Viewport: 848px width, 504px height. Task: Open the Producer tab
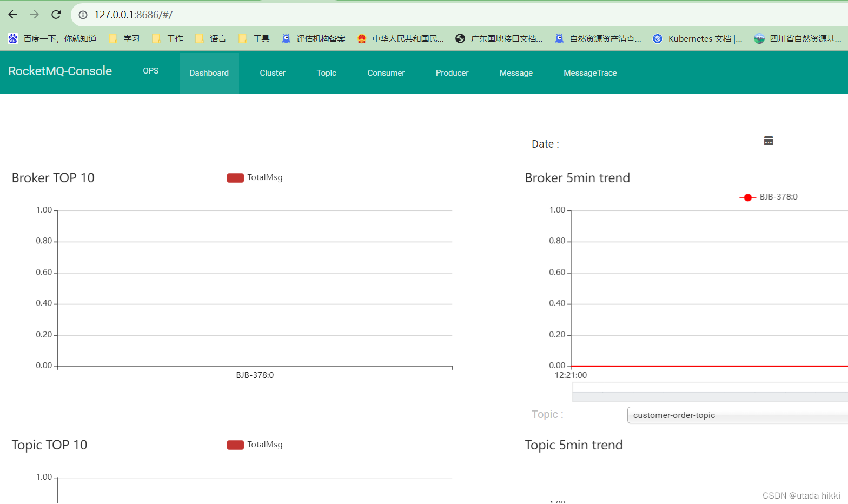(x=452, y=73)
